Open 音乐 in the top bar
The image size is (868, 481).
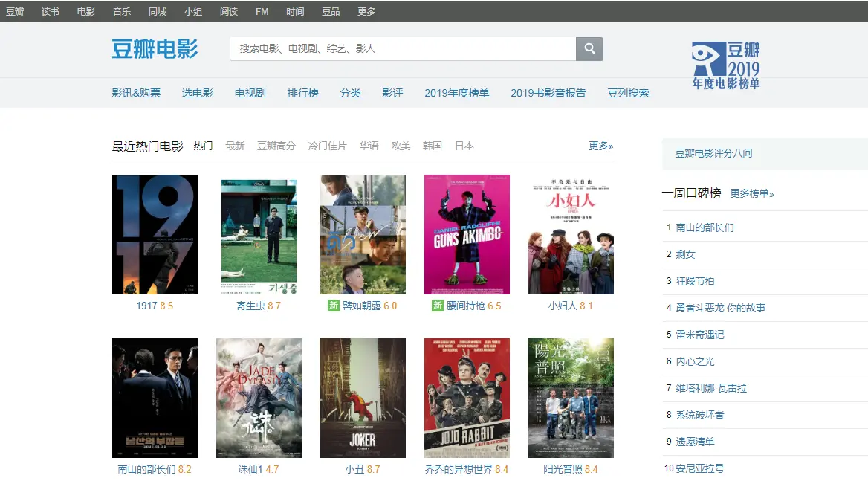[122, 12]
